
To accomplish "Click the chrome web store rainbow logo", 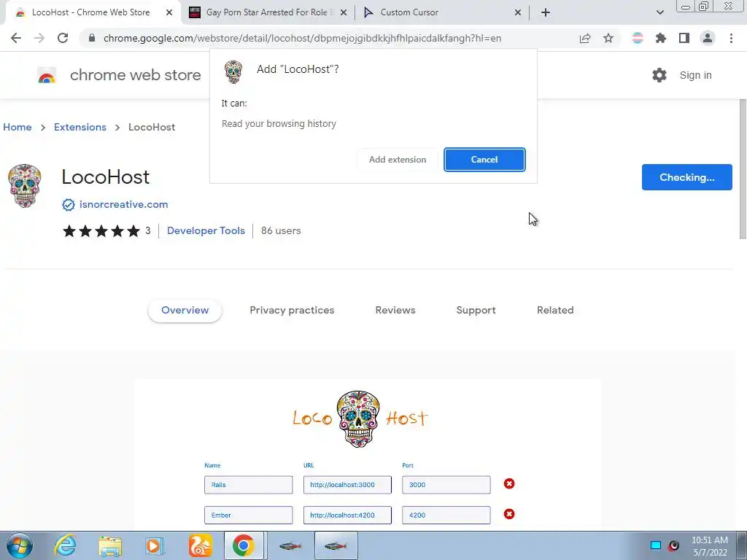I will pos(47,75).
